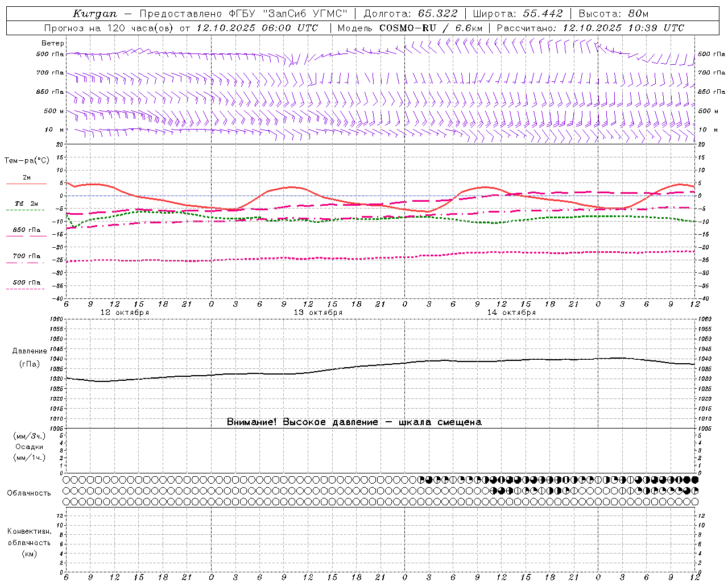Click the date label '14 октября'
This screenshot has width=728, height=582.
tap(511, 313)
